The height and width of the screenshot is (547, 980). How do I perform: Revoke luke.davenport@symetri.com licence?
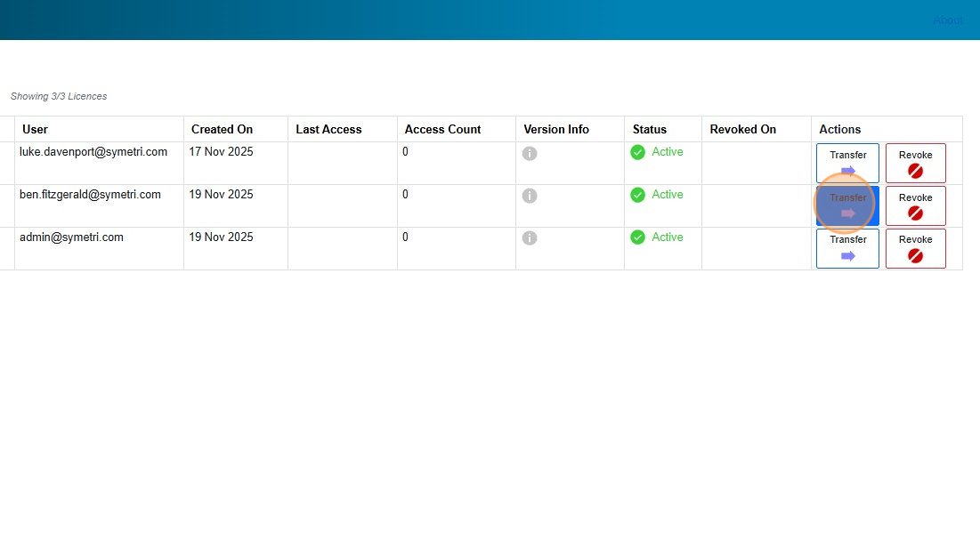[915, 163]
